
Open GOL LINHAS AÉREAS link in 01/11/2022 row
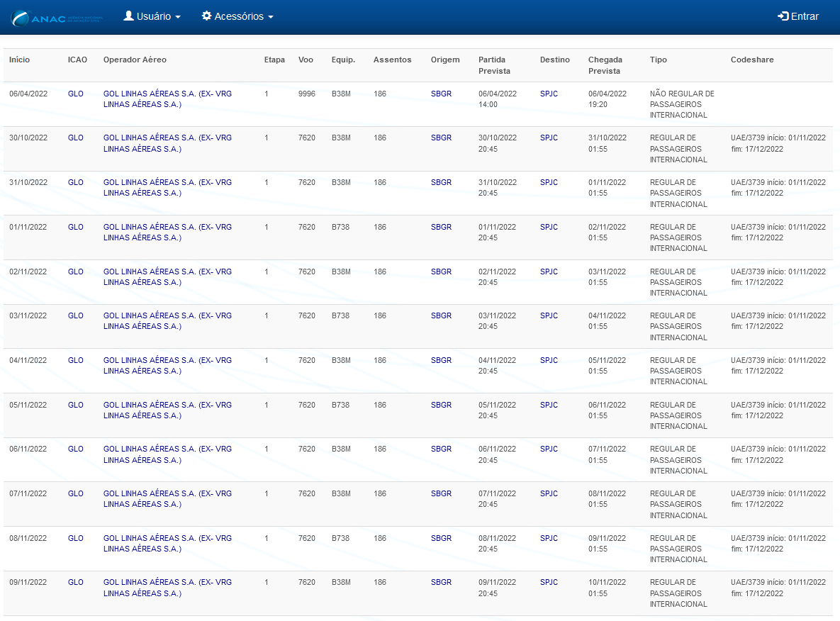pyautogui.click(x=168, y=233)
